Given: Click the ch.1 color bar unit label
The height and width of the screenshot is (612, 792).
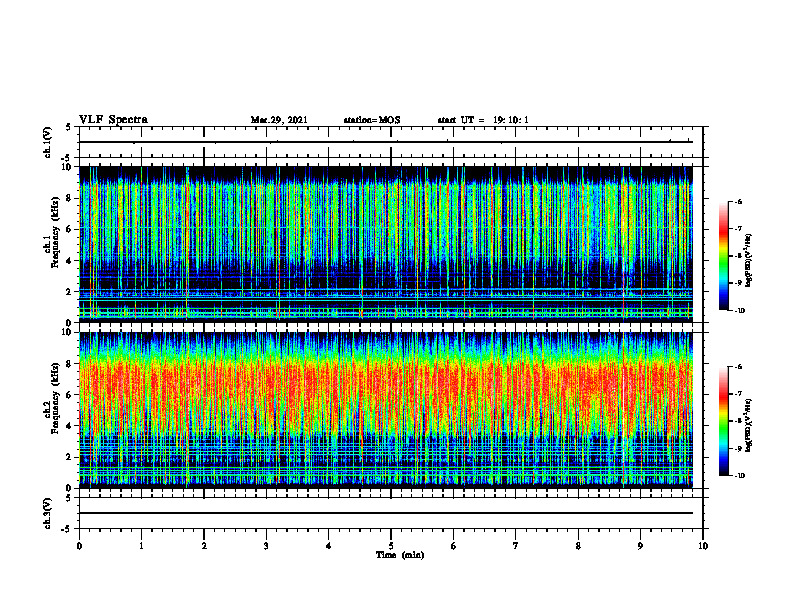Looking at the screenshot, I should tap(749, 261).
